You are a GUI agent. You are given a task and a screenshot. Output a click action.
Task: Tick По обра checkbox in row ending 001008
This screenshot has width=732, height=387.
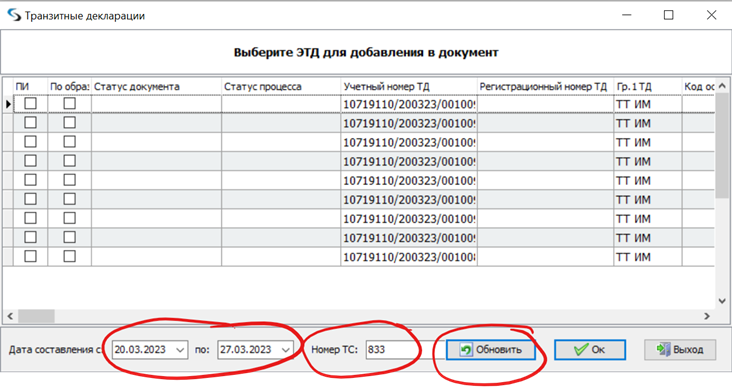click(70, 256)
